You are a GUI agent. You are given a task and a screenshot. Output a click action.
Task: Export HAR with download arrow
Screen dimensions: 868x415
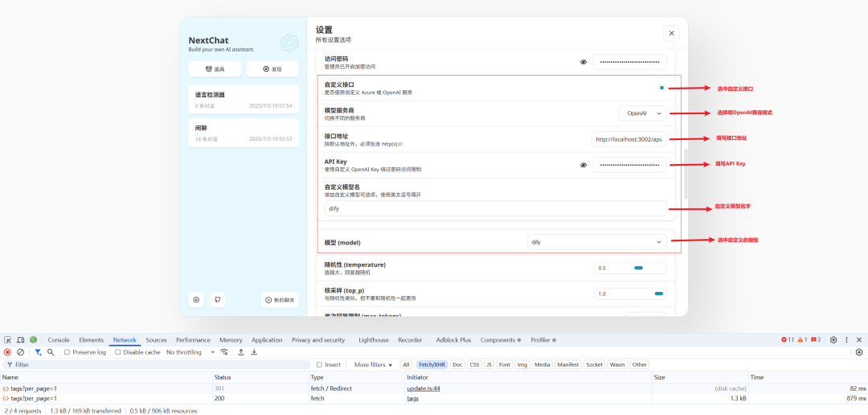click(254, 351)
